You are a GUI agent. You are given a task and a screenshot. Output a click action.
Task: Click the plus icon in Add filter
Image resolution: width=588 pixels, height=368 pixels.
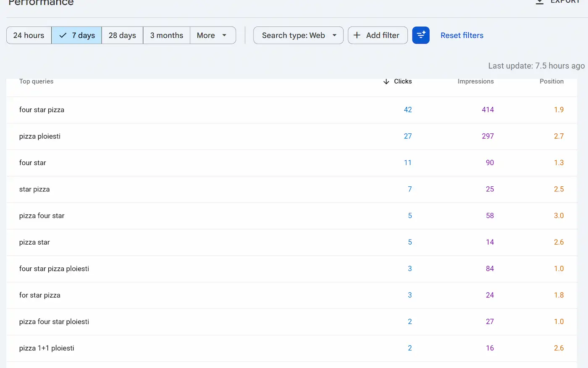pyautogui.click(x=357, y=35)
